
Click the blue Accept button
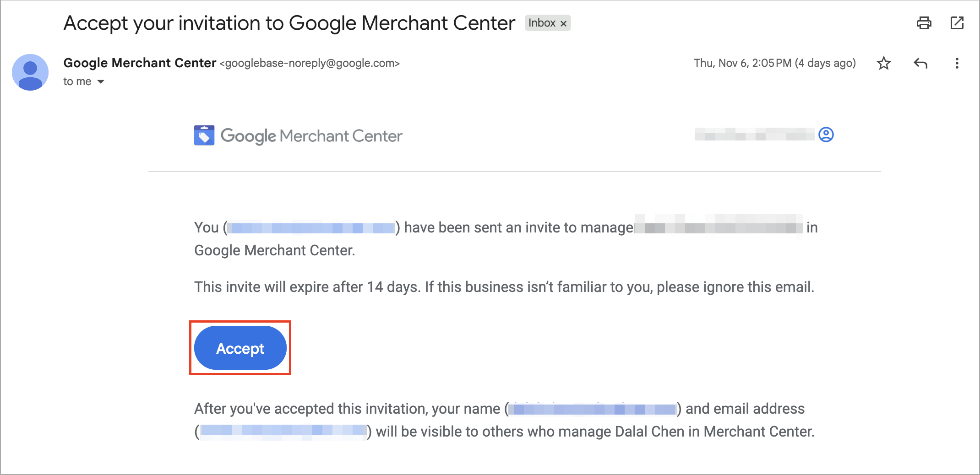240,348
